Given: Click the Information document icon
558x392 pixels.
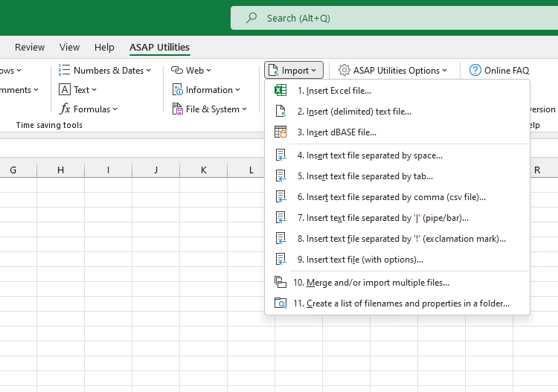Looking at the screenshot, I should (177, 90).
